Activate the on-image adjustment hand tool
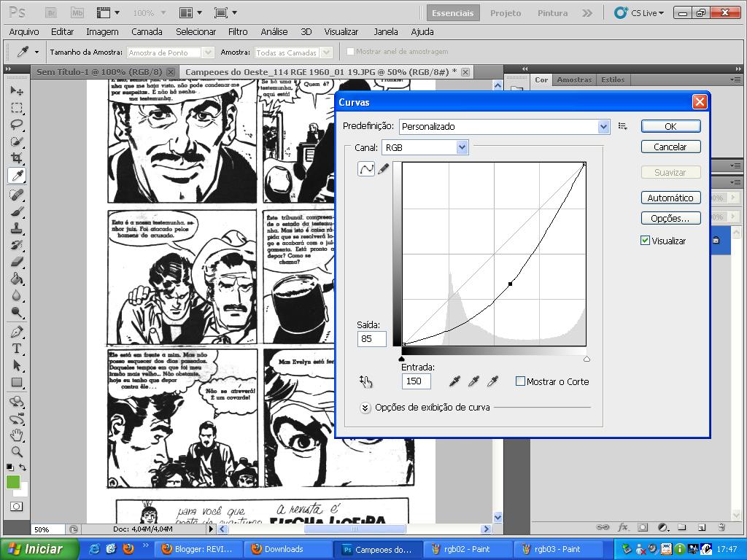The width and height of the screenshot is (747, 560). 365,381
